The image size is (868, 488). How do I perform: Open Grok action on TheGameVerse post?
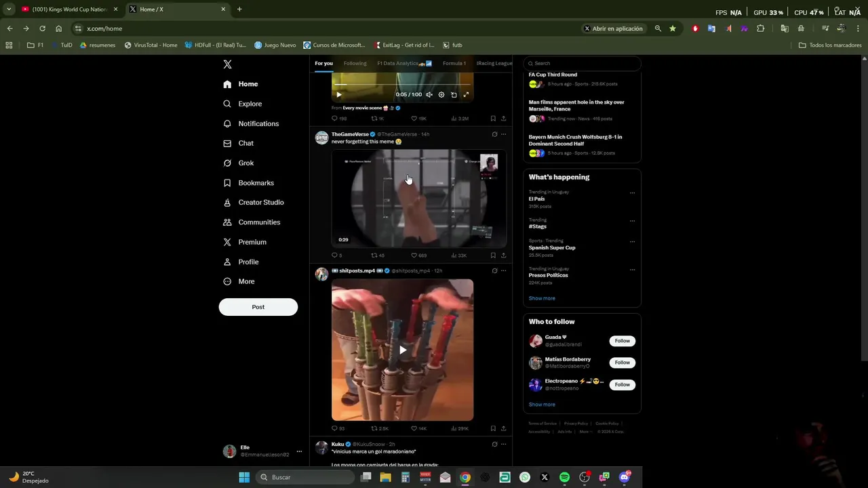click(494, 134)
